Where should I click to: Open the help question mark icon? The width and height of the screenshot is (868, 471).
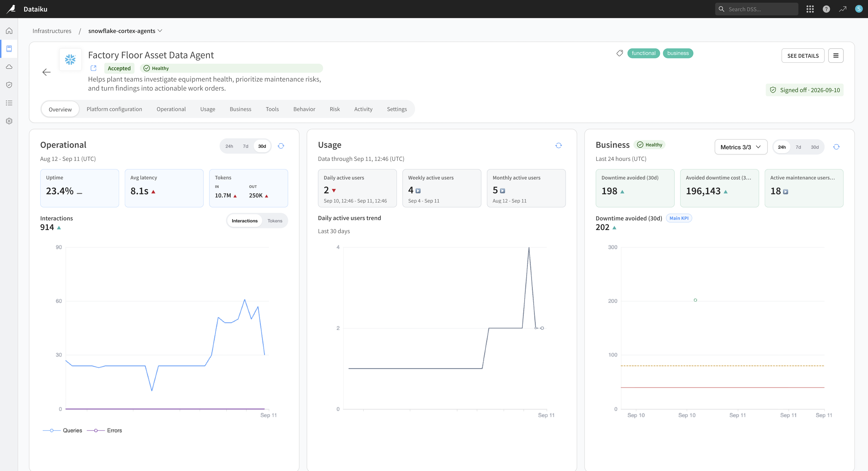point(826,9)
